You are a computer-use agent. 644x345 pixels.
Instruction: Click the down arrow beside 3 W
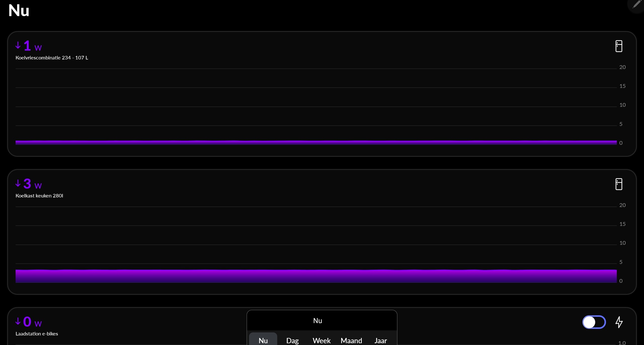(18, 183)
